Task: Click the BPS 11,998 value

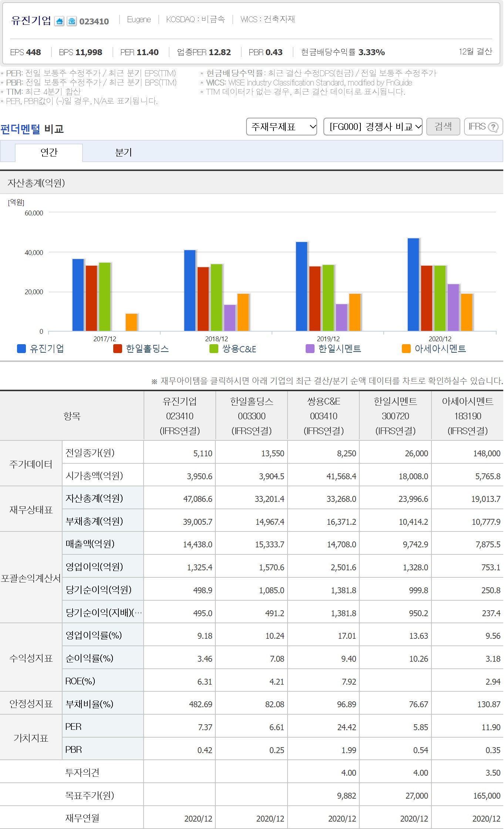Action: click(x=88, y=52)
